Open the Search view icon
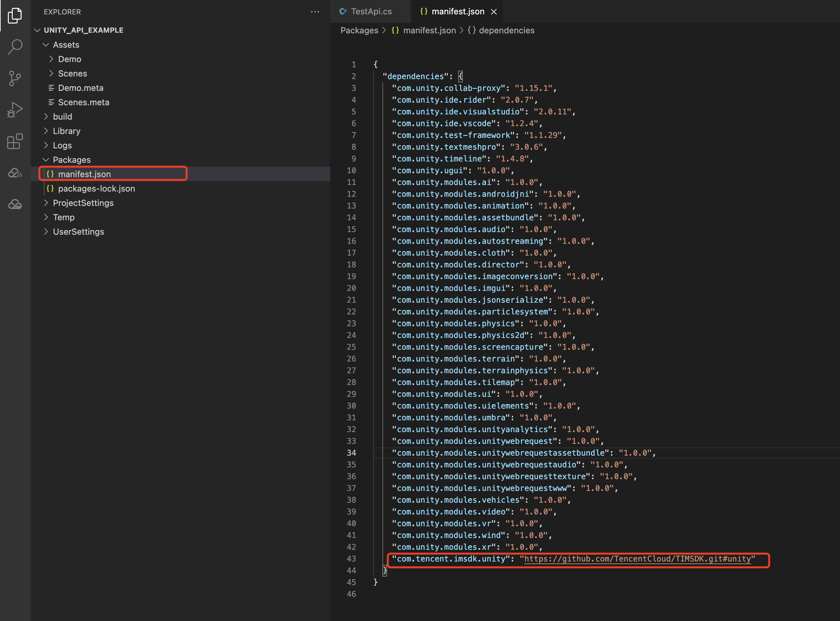 15,47
